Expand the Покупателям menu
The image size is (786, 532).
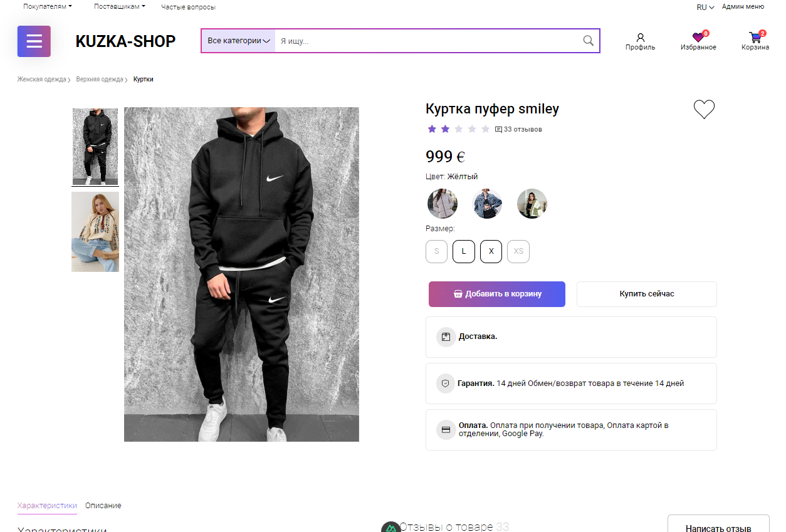point(48,6)
